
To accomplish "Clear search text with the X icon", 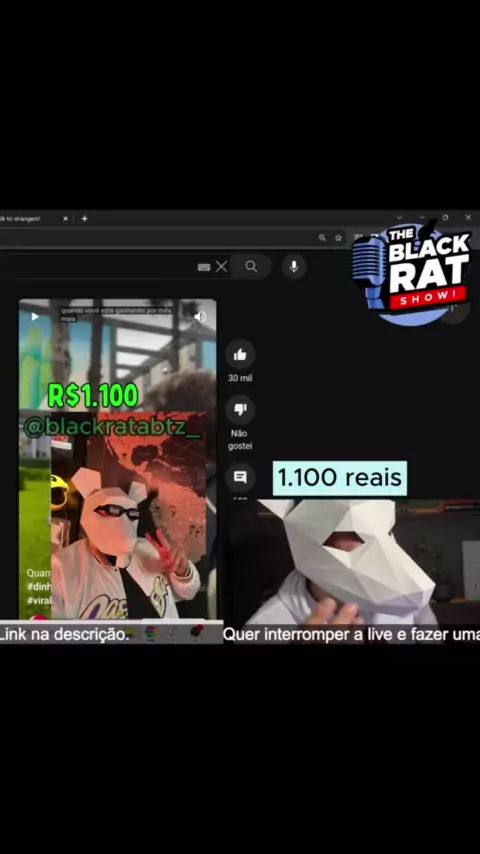I will coord(221,266).
